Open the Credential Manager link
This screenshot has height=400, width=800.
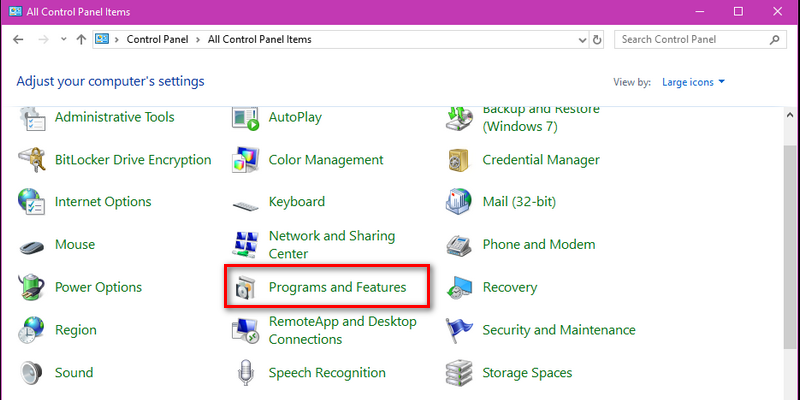coord(541,160)
